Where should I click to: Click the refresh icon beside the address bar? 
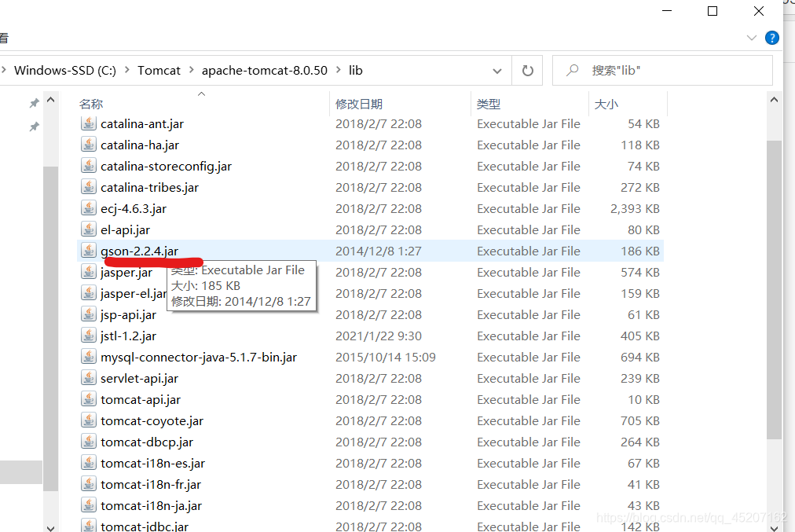tap(526, 70)
